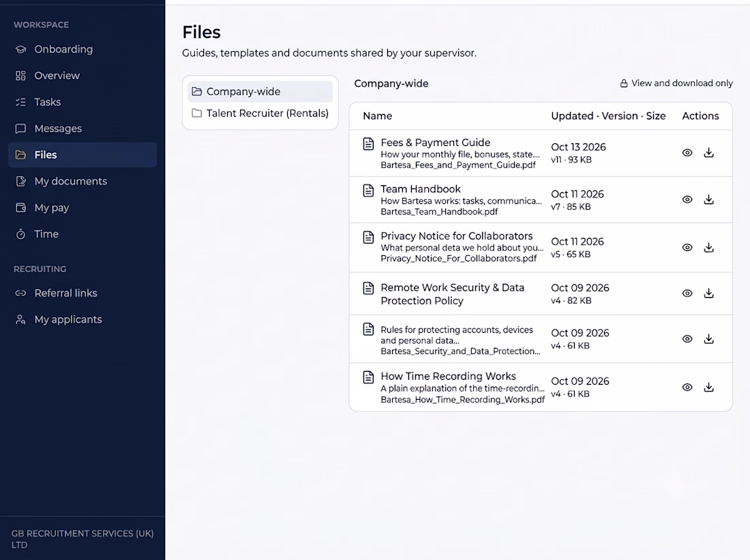Open the Talent Recruiter (Rentals) folder
The image size is (750, 560).
pyautogui.click(x=260, y=113)
